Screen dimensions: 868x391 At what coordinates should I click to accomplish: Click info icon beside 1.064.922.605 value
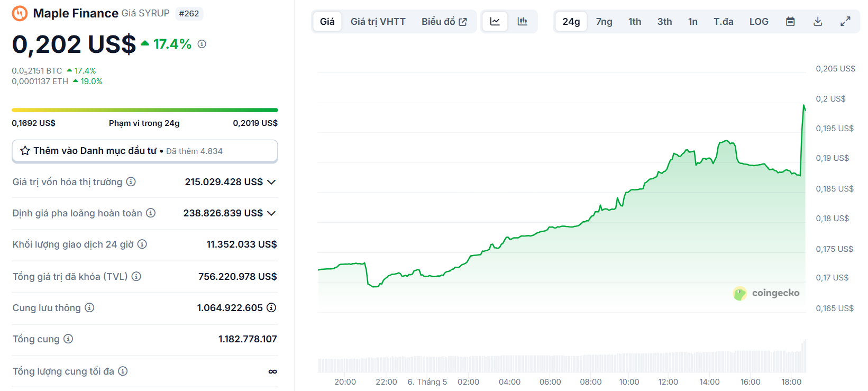pyautogui.click(x=271, y=307)
